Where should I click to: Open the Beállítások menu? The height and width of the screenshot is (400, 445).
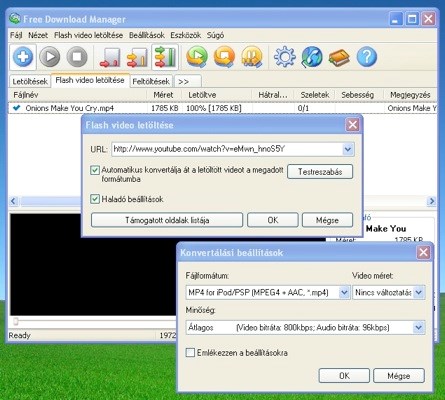coord(147,35)
